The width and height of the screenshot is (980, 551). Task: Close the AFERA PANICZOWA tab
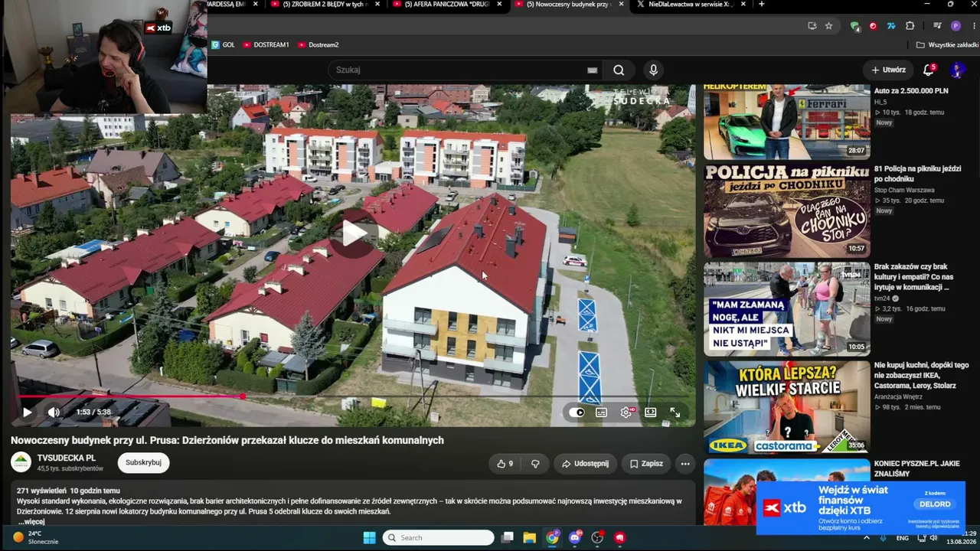click(499, 4)
